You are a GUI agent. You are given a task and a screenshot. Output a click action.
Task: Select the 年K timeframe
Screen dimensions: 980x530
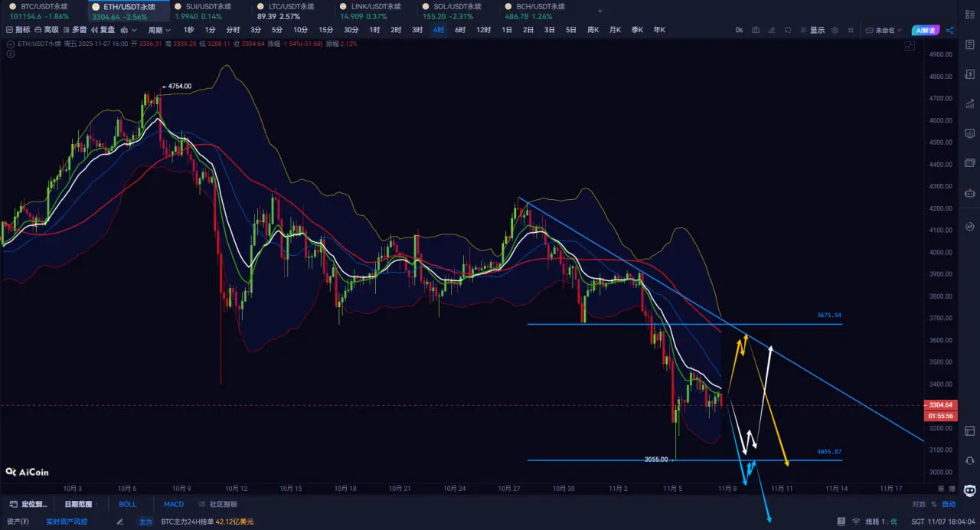pyautogui.click(x=659, y=30)
